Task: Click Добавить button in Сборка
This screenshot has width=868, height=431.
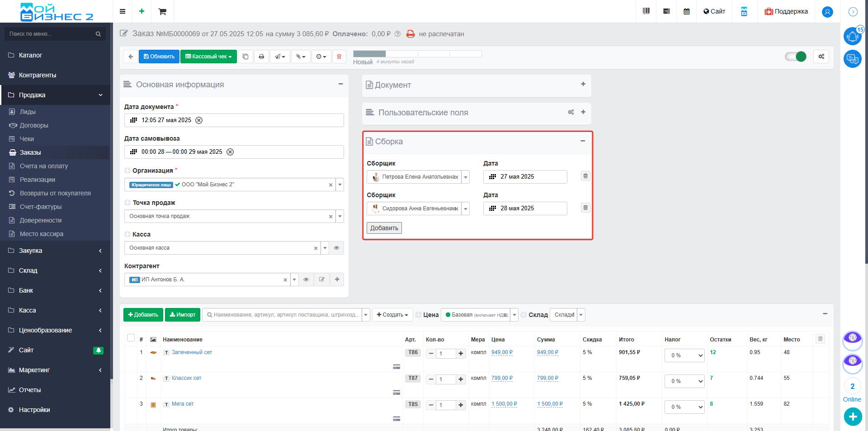Action: pos(384,228)
